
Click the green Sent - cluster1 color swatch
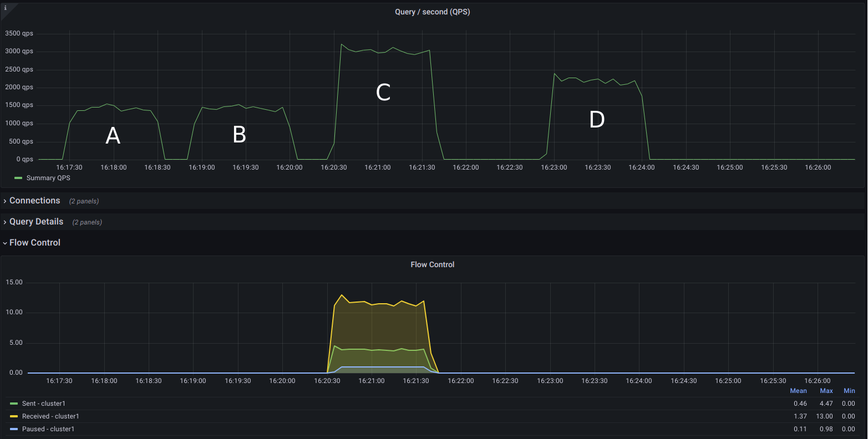[14, 404]
